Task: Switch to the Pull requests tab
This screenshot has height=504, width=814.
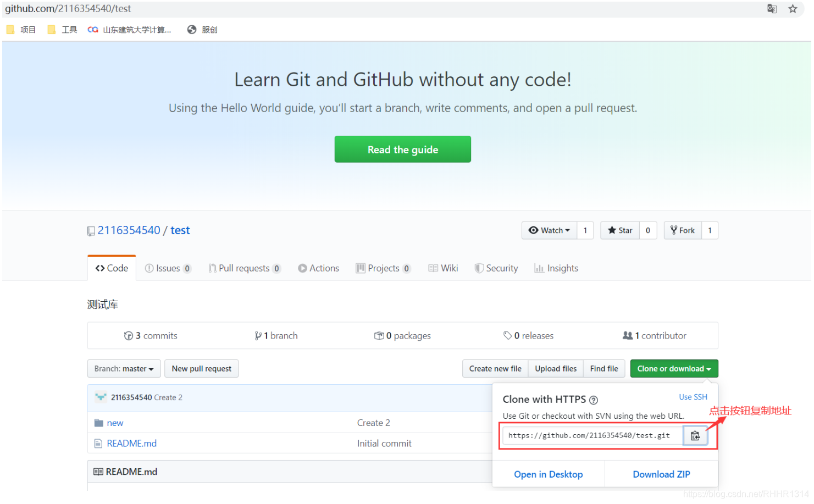Action: tap(245, 268)
